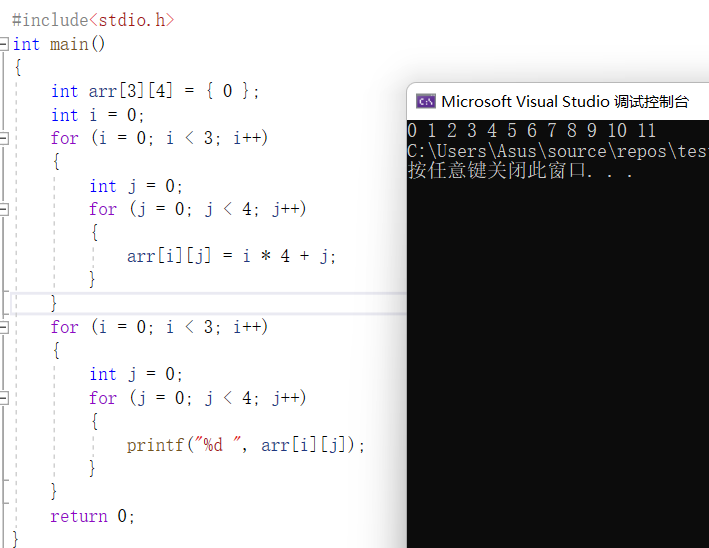Collapse the outer for loop that prints arr
The image size is (709, 548).
click(4, 327)
